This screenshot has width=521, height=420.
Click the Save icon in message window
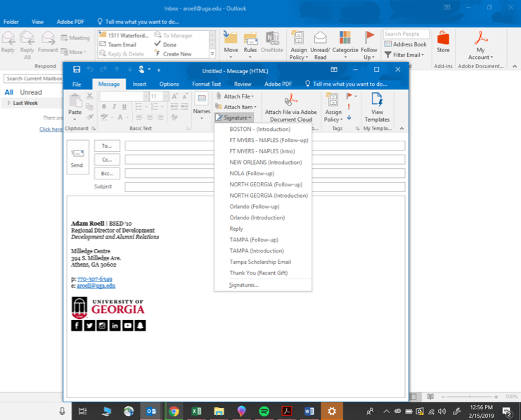tap(77, 69)
